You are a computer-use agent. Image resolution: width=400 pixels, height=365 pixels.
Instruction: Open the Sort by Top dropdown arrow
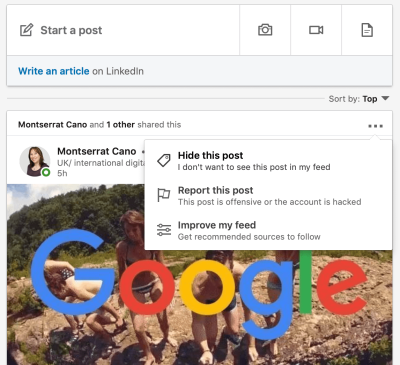click(x=385, y=98)
